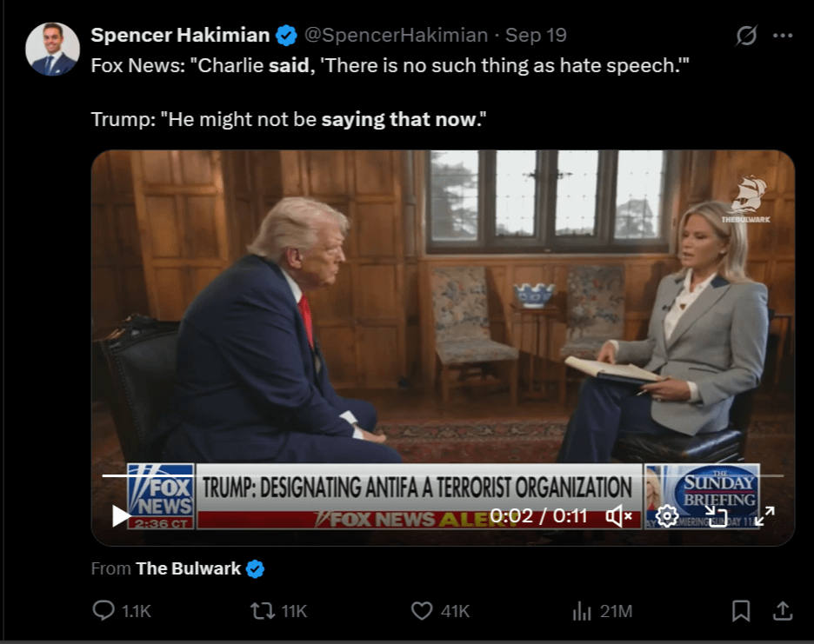Click the @SpencerHakimian handle
Image resolution: width=814 pixels, height=644 pixels.
[396, 36]
